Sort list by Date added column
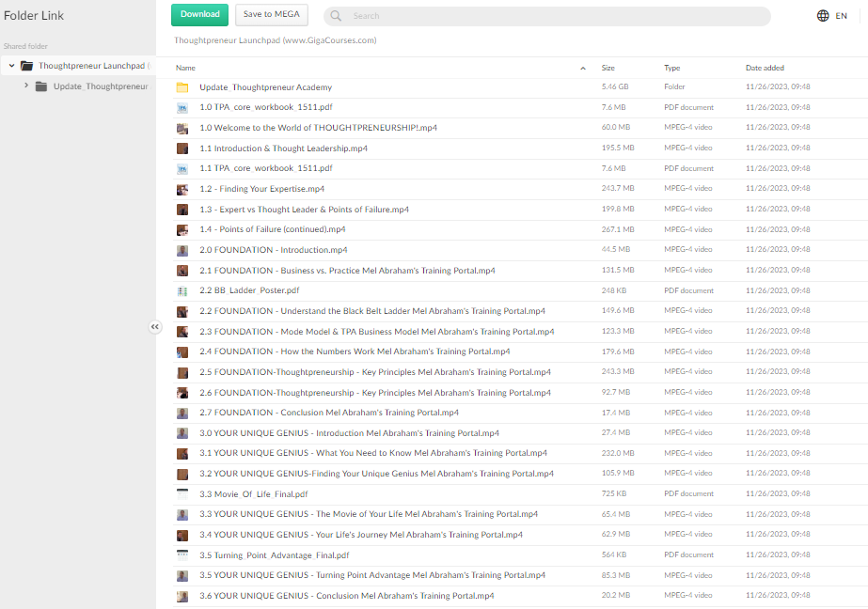 [x=765, y=69]
